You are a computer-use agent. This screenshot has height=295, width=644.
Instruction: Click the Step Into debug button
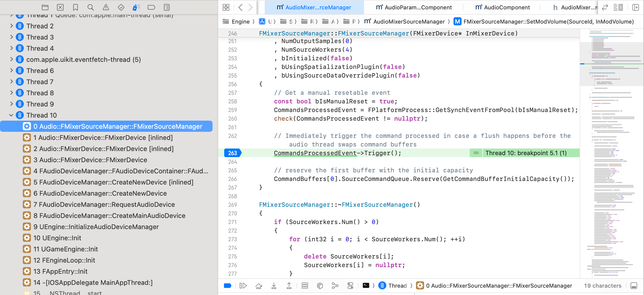point(274,286)
